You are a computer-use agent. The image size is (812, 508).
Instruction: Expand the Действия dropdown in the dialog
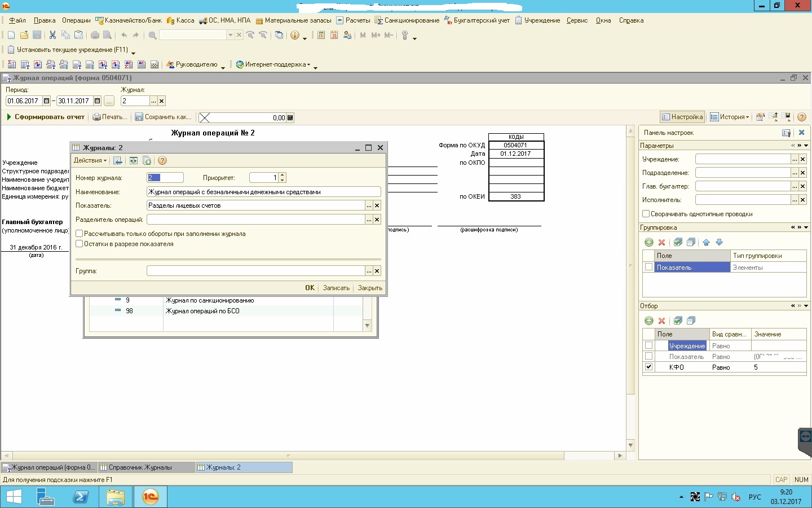click(x=90, y=161)
